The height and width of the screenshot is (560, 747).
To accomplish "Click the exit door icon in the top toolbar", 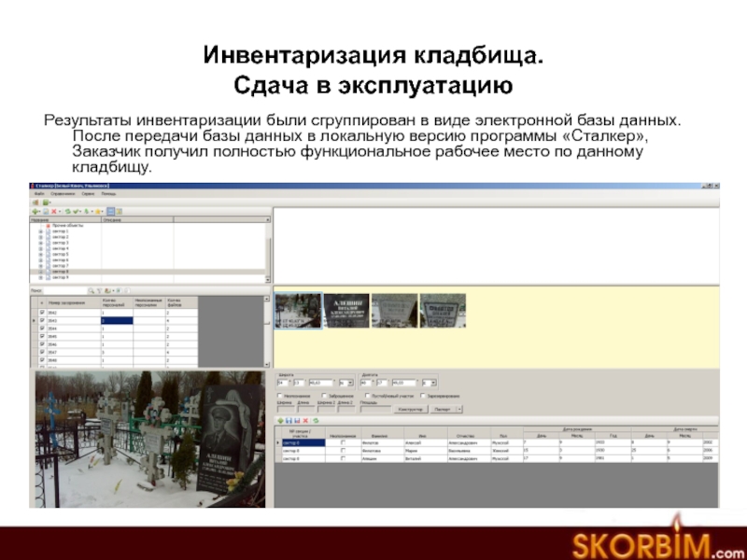I will [35, 203].
